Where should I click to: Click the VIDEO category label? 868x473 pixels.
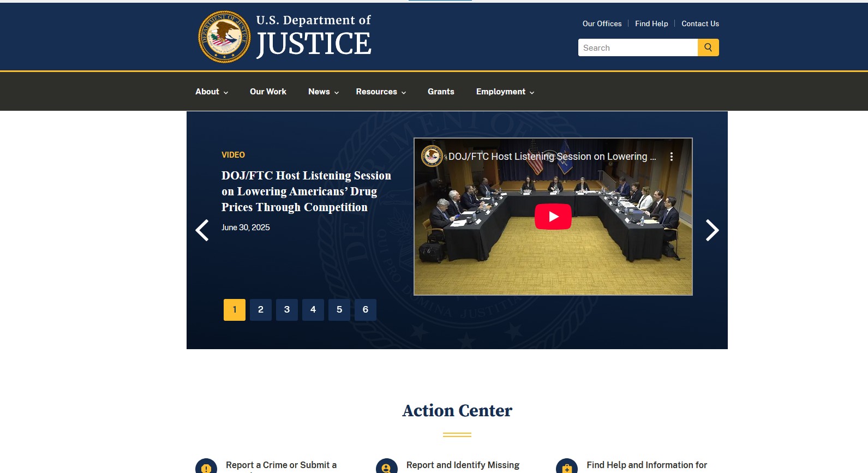(233, 155)
